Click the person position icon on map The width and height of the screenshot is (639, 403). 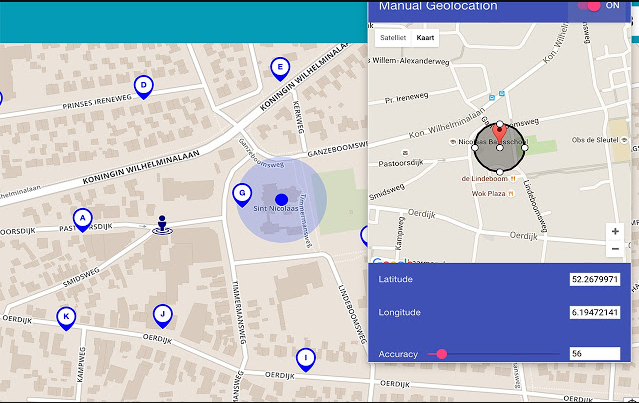(162, 225)
